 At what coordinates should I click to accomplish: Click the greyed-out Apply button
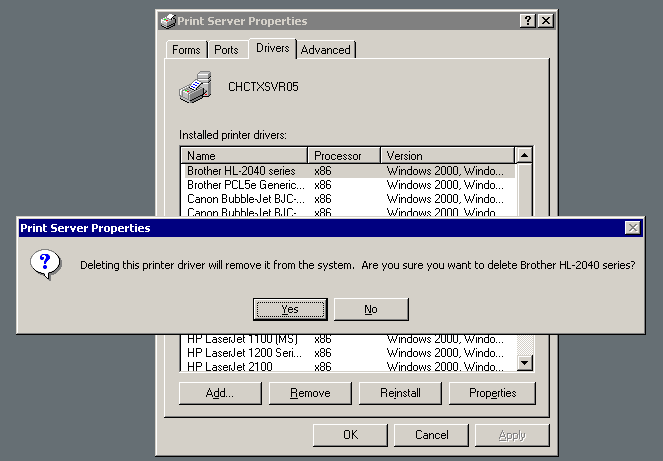(x=512, y=435)
